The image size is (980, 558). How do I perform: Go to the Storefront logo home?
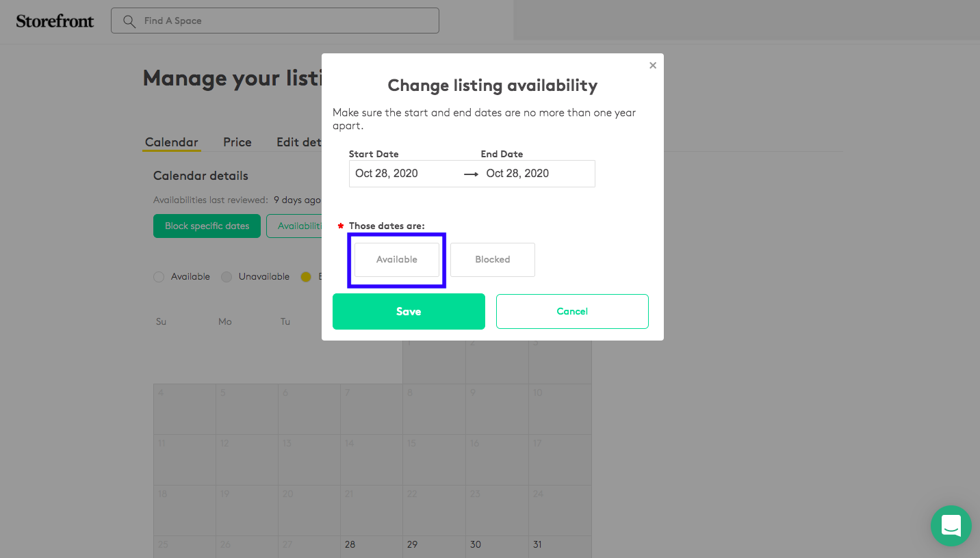(x=55, y=21)
